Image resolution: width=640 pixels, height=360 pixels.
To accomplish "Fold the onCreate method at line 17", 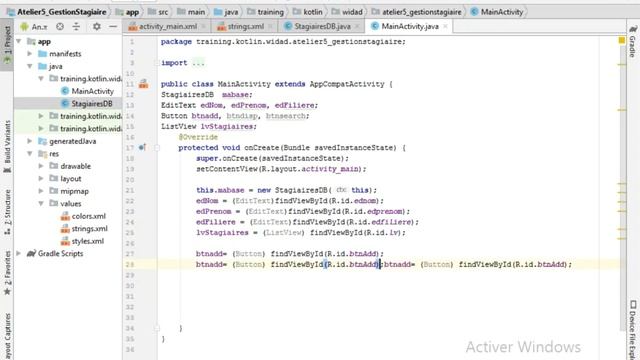I will pos(157,147).
